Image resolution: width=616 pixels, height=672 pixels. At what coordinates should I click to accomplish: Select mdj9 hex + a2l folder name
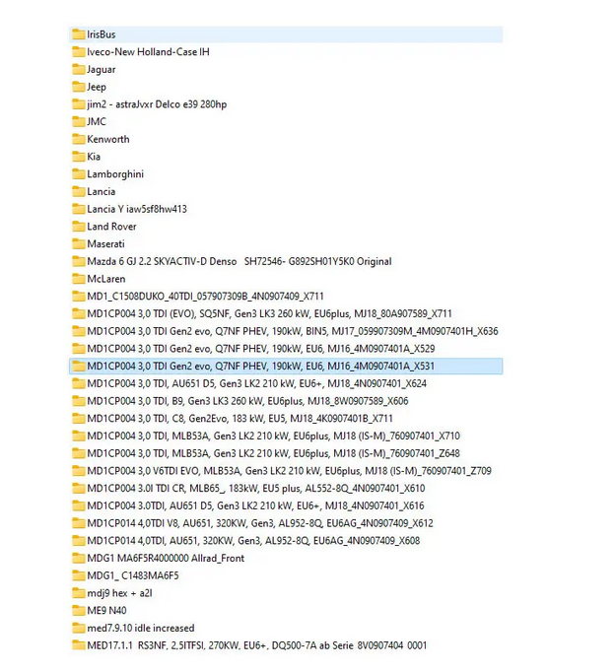tap(119, 593)
